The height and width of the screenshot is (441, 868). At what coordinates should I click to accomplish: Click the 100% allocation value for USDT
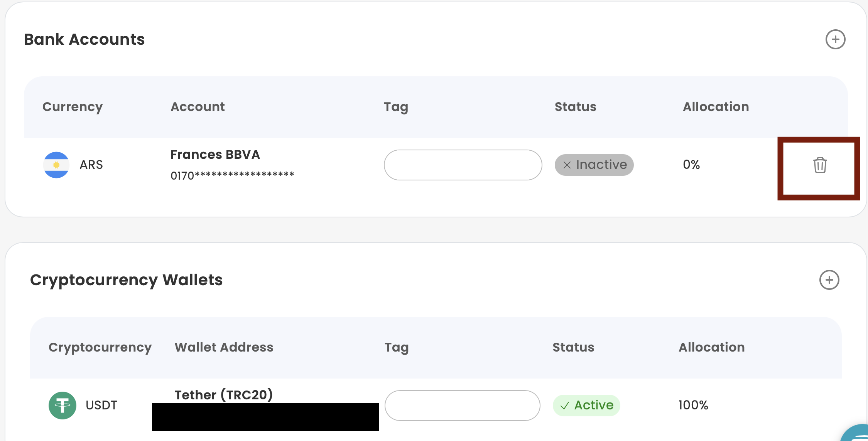693,405
